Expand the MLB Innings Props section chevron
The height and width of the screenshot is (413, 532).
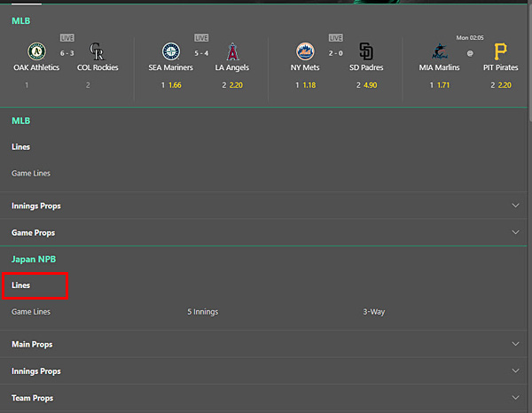(x=515, y=206)
